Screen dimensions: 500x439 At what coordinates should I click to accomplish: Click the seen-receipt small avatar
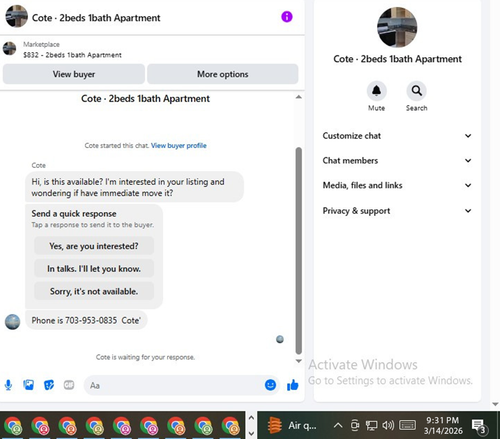[x=280, y=339]
